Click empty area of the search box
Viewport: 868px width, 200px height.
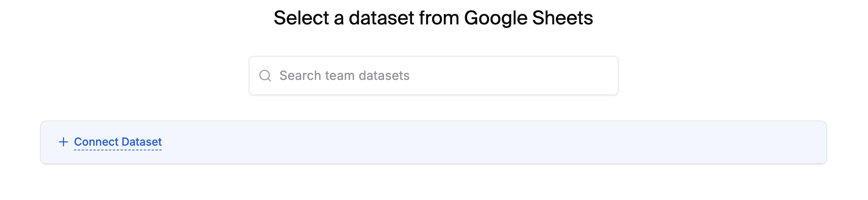coord(512,76)
